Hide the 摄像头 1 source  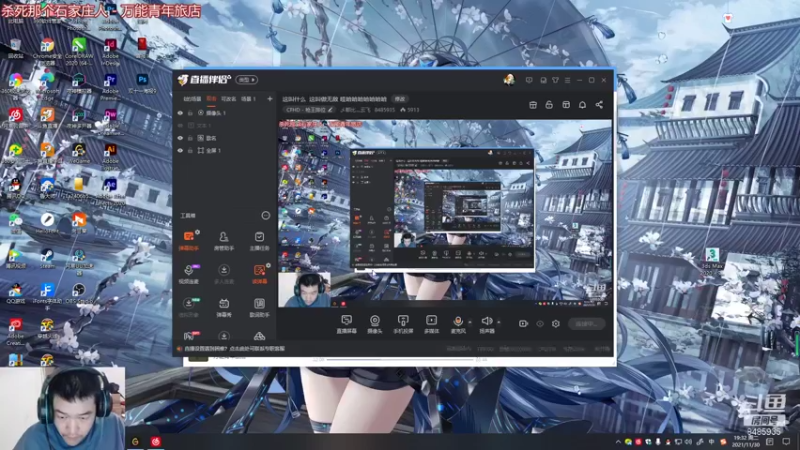180,113
